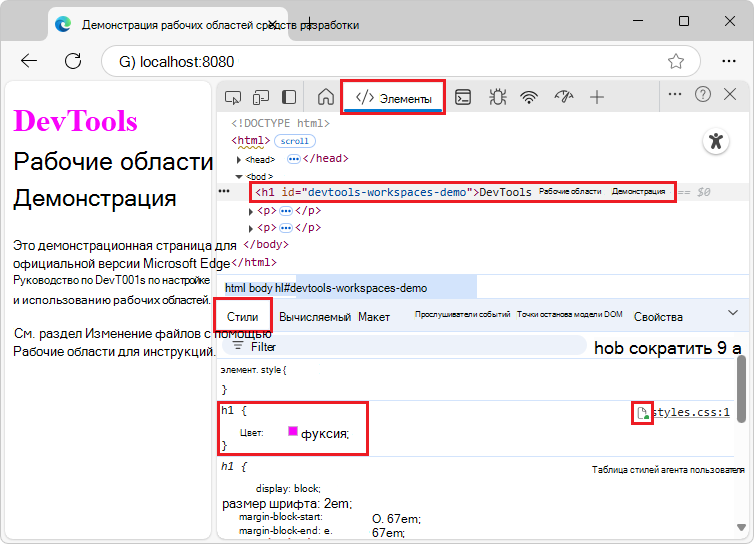
Task: Click the accessibility tree toggle button
Action: coord(716,141)
